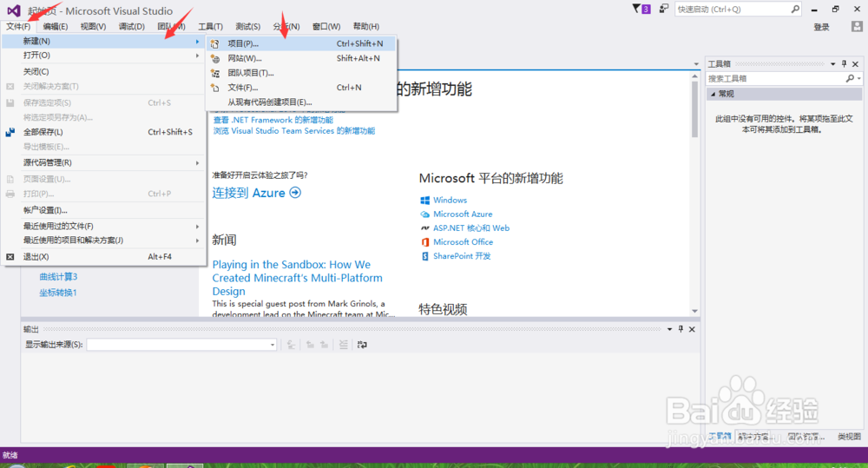Open the Test menu
The image size is (868, 468).
[x=247, y=27]
